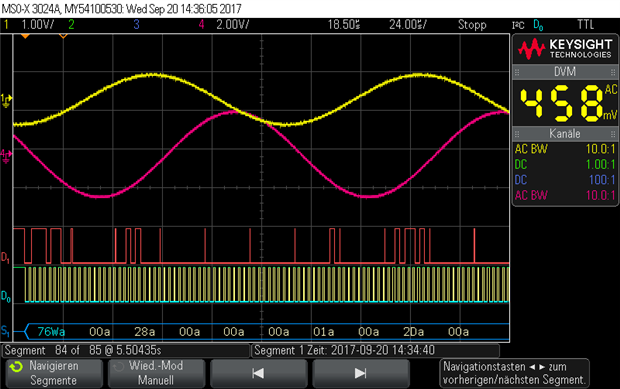
Task: Click the 28a decoded byte
Action: (x=144, y=331)
